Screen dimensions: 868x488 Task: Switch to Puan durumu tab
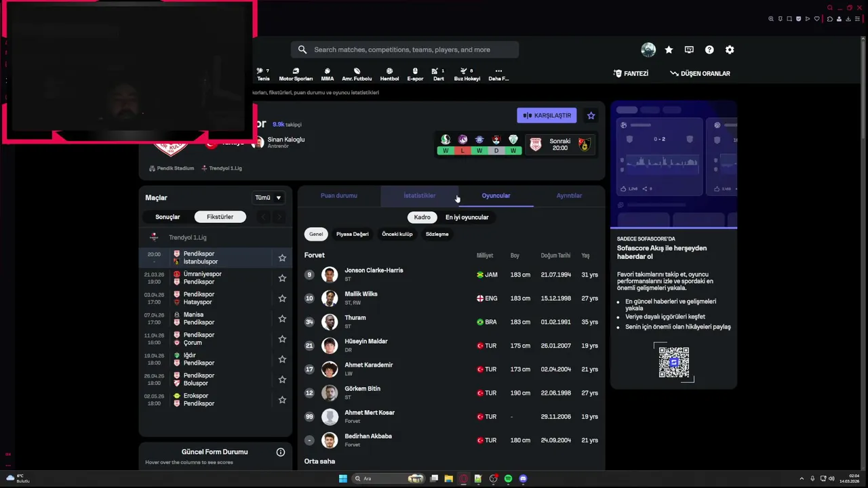click(x=339, y=195)
